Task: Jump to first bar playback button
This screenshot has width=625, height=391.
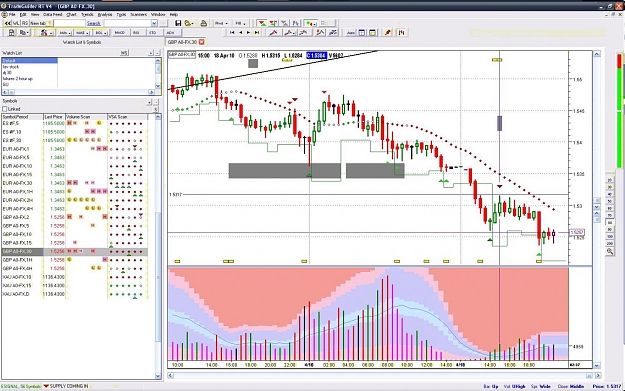Action: [232, 33]
